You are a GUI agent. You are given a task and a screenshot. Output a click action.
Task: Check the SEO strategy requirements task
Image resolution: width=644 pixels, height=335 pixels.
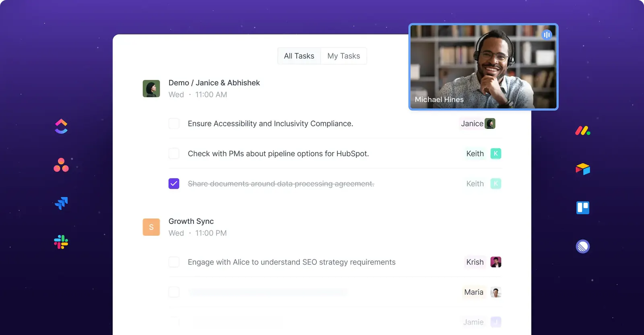coord(174,262)
